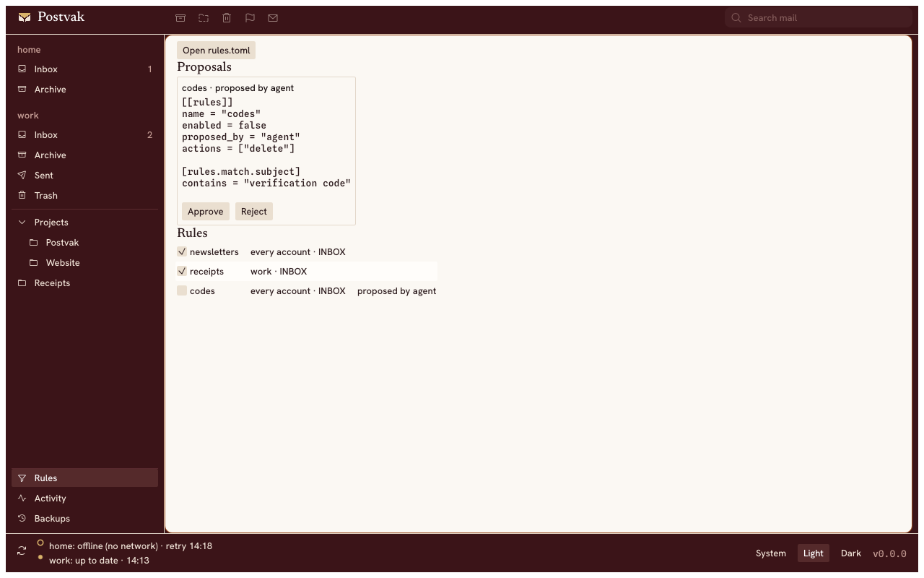Screen dimensions: 924x578
Task: Click the 'work' account header in sidebar
Action: (28, 116)
